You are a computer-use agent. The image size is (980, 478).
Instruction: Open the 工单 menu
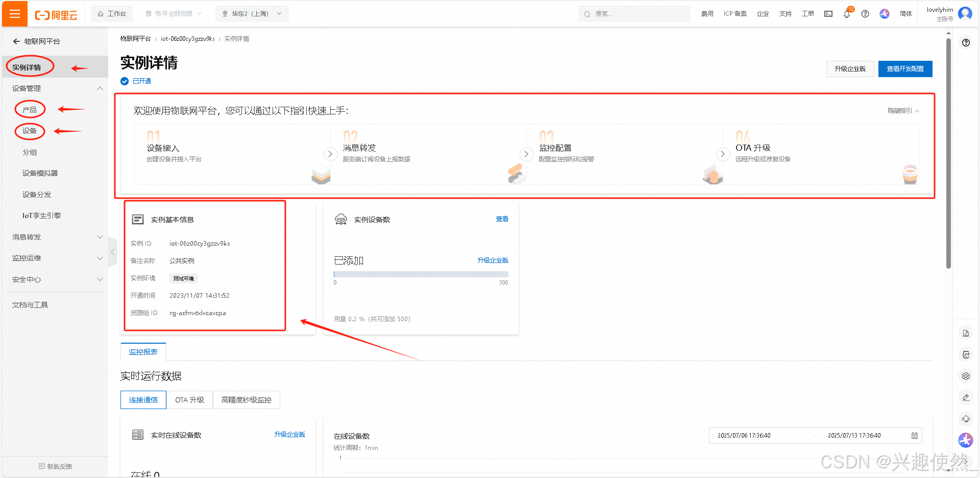click(x=807, y=14)
